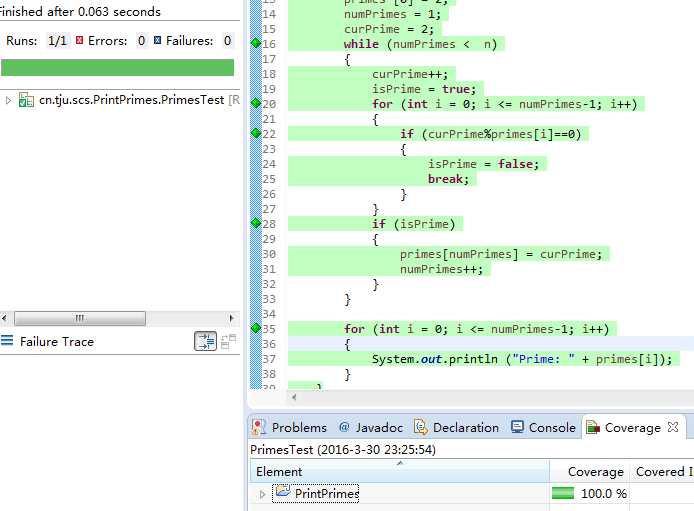
Task: Click the 100.0 % coverage value
Action: click(604, 493)
